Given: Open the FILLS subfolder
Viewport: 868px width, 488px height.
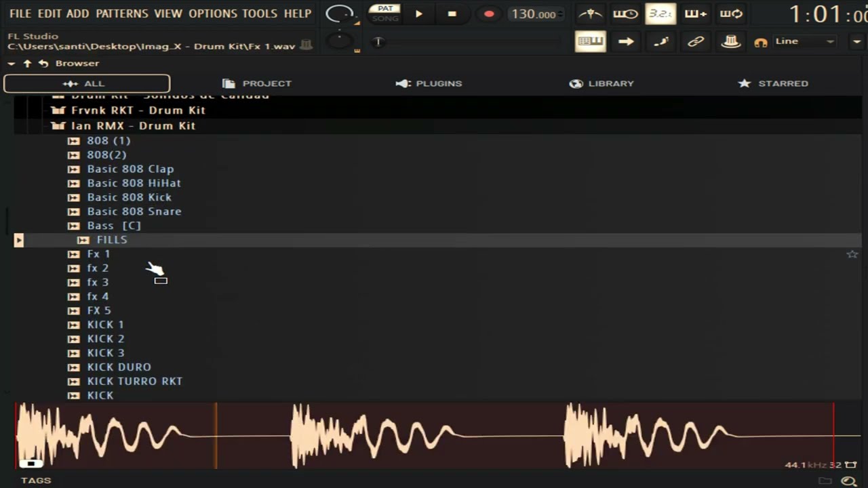Looking at the screenshot, I should (102, 241).
